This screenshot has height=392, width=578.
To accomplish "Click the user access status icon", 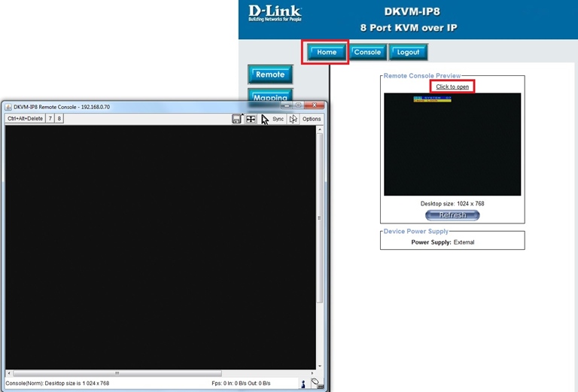I will tap(303, 384).
